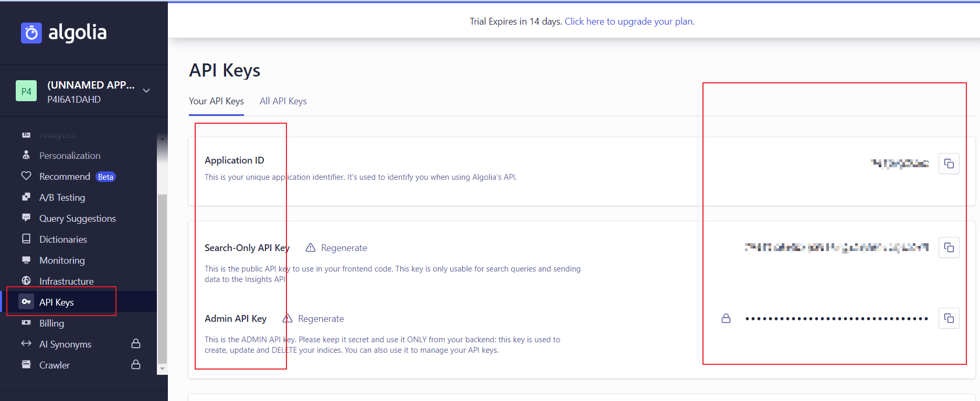This screenshot has height=401, width=980.
Task: Copy the Application ID value
Action: coord(949,164)
